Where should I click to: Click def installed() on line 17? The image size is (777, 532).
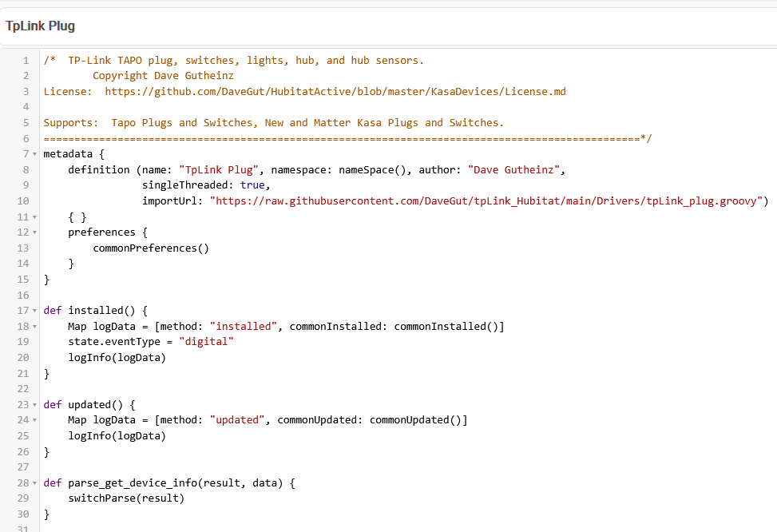[x=89, y=311]
